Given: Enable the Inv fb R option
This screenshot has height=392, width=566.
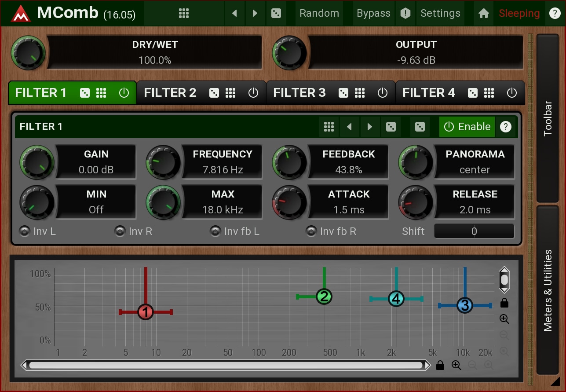Looking at the screenshot, I should point(331,231).
